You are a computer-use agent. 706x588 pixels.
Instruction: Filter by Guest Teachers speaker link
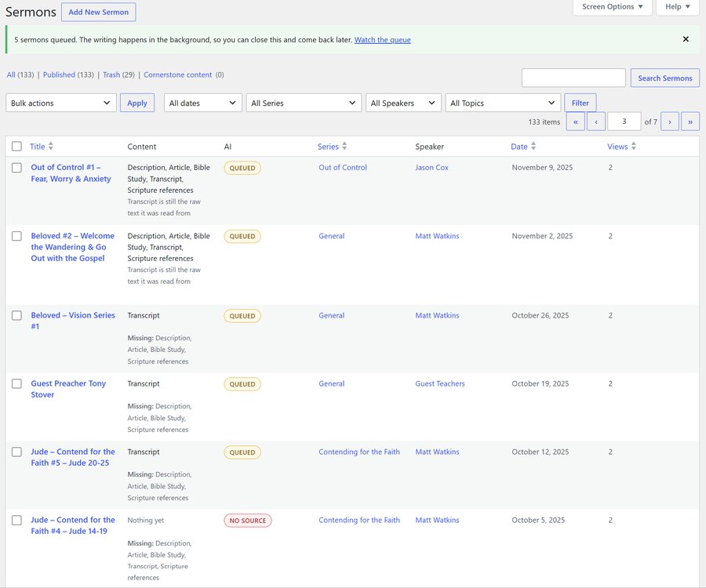[x=440, y=383]
